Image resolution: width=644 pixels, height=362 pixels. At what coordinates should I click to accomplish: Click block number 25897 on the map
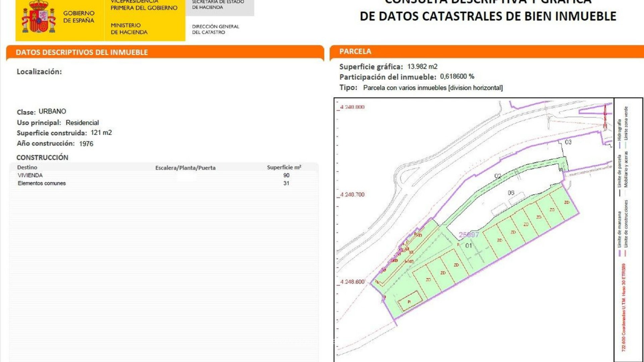(x=469, y=235)
